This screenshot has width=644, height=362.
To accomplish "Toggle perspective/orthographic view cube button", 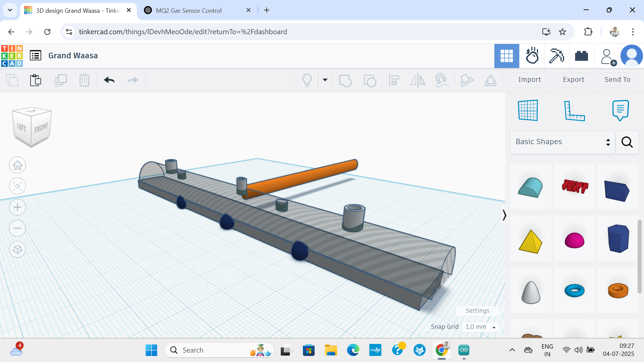I will [x=17, y=250].
